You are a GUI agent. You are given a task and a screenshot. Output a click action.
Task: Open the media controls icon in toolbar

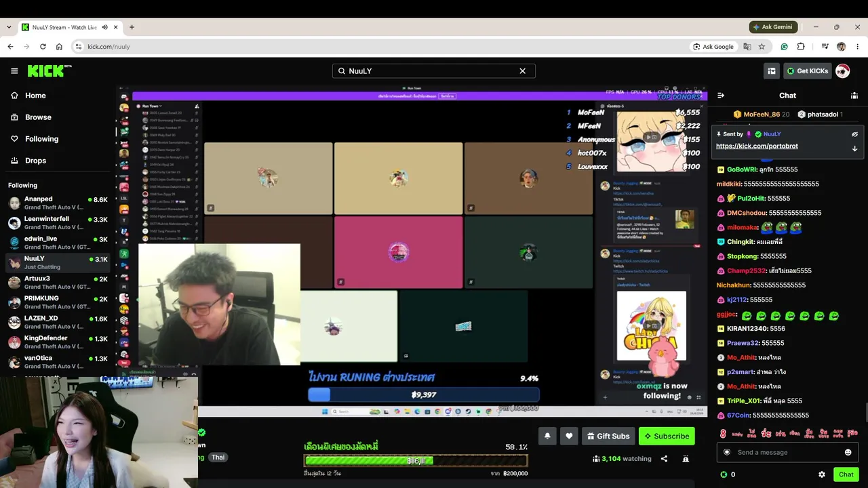[x=825, y=47]
